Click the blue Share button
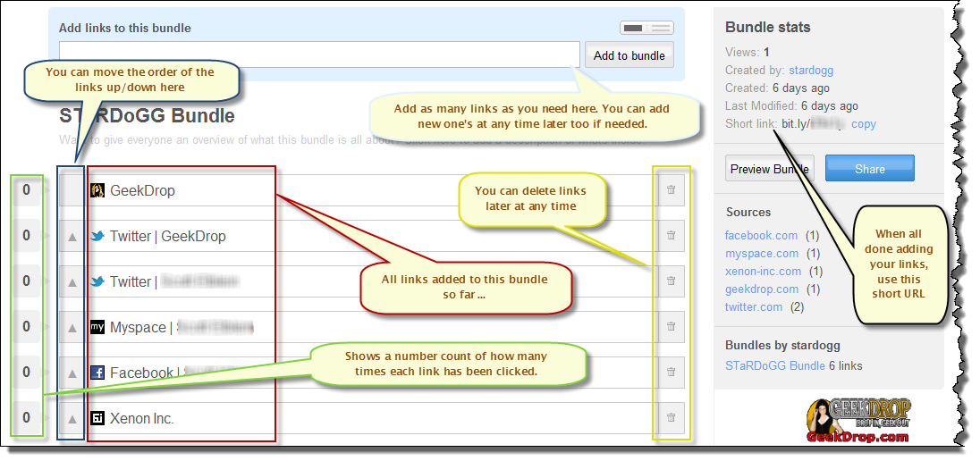This screenshot has height=461, width=980. (x=869, y=169)
